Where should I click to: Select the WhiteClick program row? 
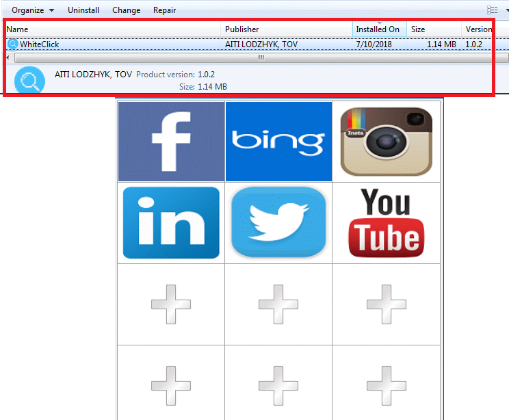coord(137,44)
